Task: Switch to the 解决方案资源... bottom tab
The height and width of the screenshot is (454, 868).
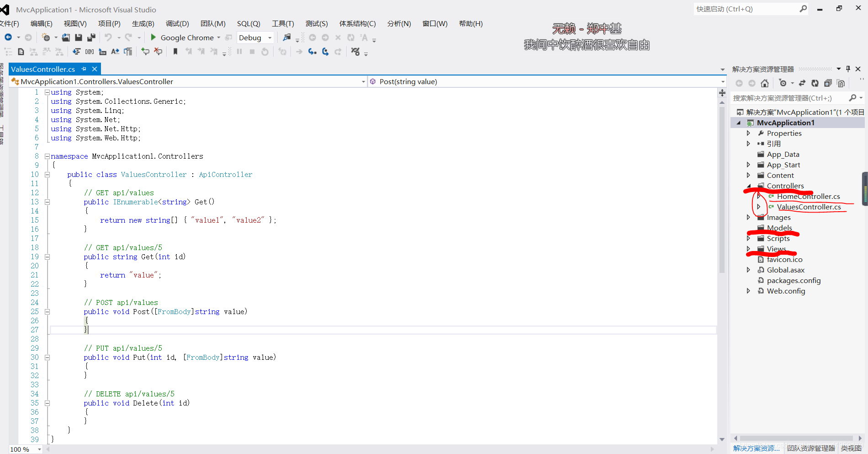Action: (x=757, y=449)
